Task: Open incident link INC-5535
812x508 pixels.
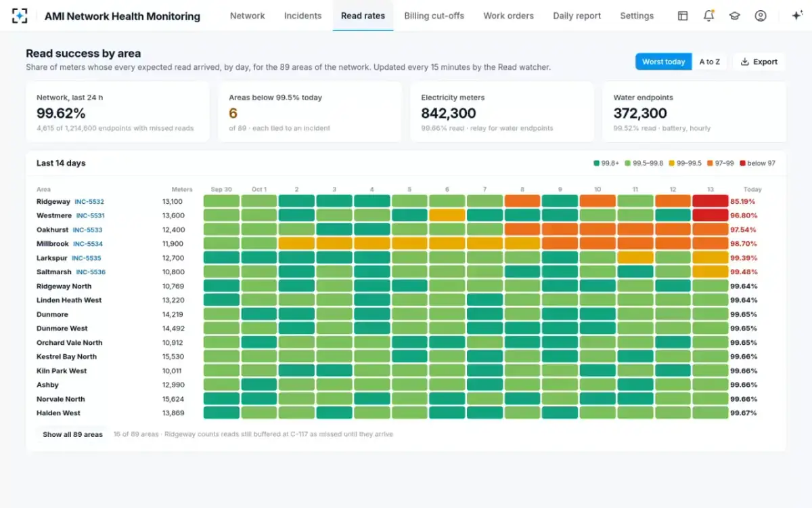Action: click(x=87, y=258)
